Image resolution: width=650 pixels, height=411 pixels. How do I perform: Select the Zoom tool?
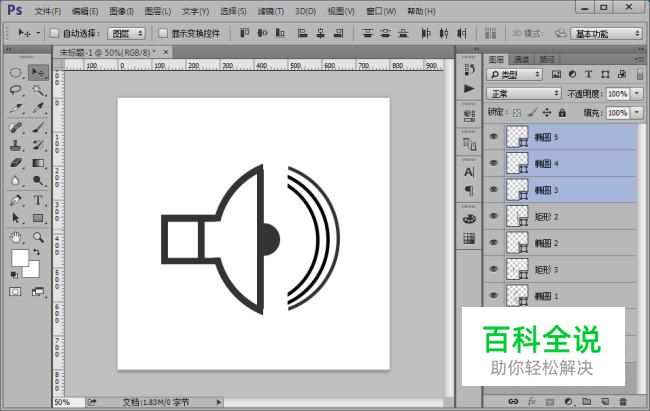(38, 237)
